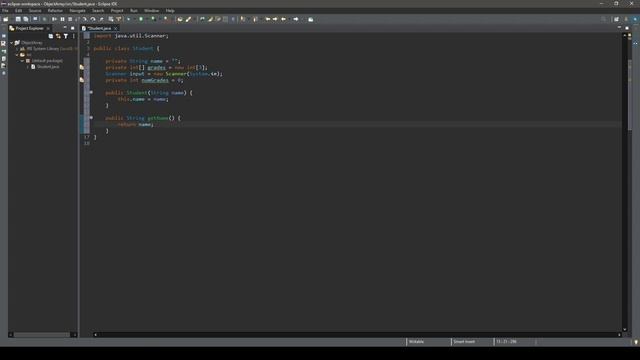Viewport: 640px width, 360px height.
Task: Click the Resume debug toolbar icon
Action: pos(54,19)
